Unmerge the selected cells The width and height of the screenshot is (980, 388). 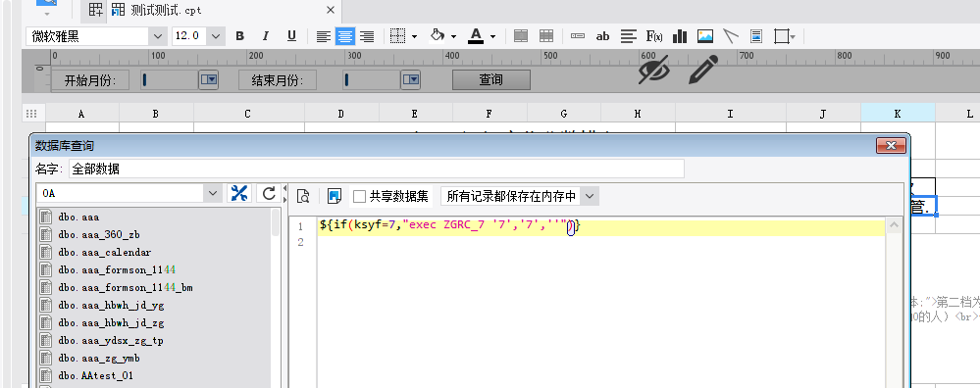(x=546, y=36)
